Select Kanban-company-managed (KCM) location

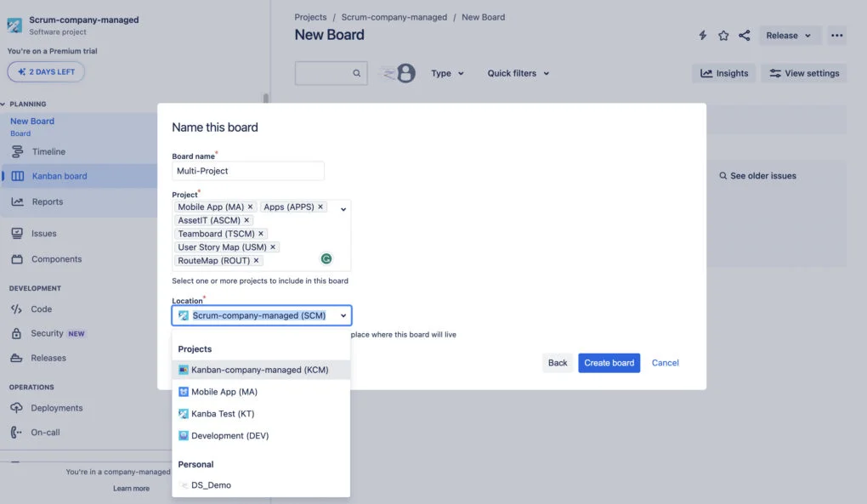[261, 370]
